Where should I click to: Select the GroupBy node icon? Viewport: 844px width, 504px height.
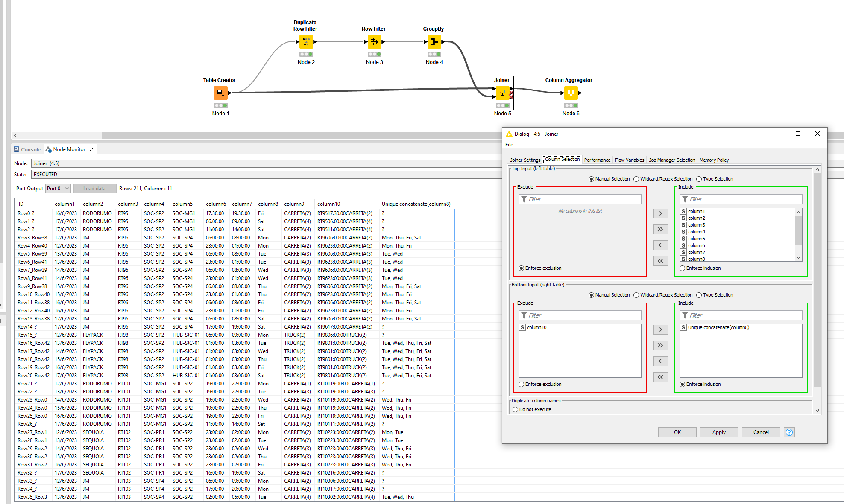coord(434,41)
